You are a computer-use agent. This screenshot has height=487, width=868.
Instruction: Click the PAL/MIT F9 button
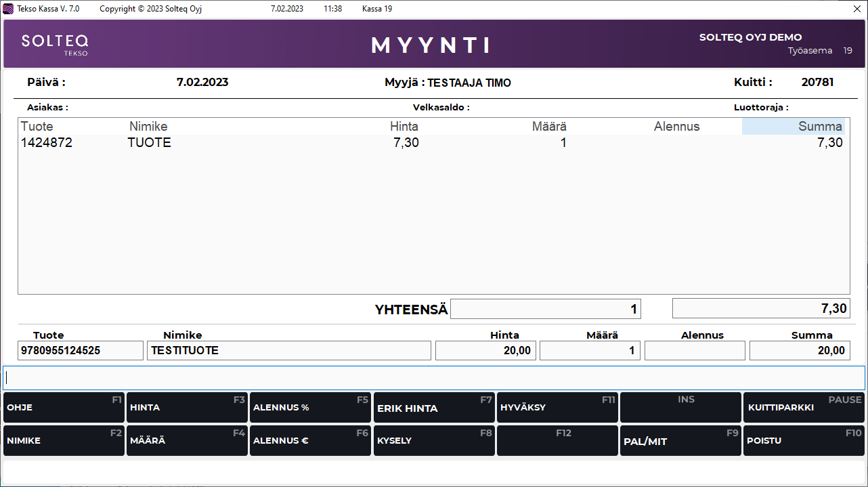coord(680,441)
